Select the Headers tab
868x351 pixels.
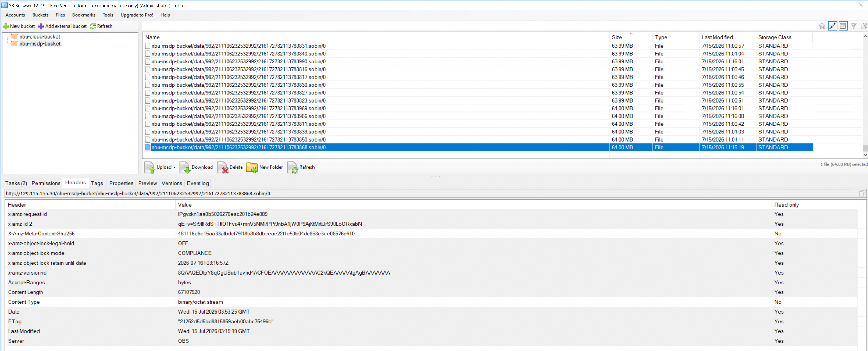[x=76, y=183]
